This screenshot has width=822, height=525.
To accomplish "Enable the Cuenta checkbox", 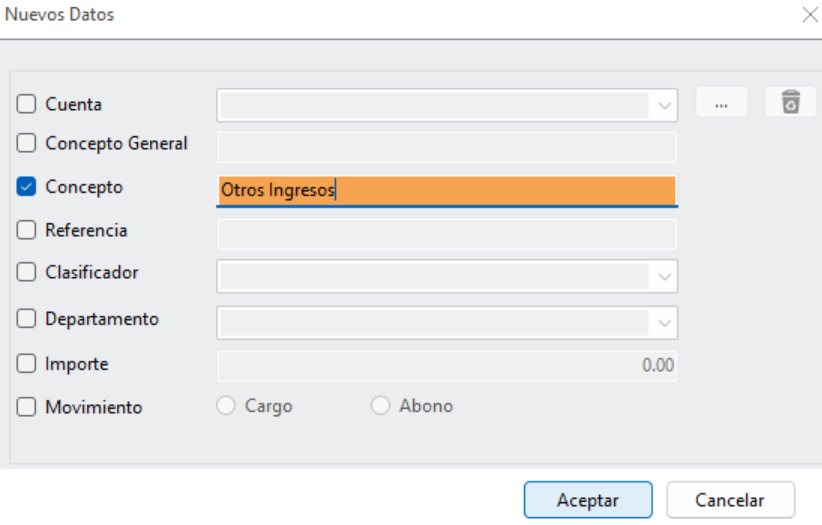I will [26, 104].
